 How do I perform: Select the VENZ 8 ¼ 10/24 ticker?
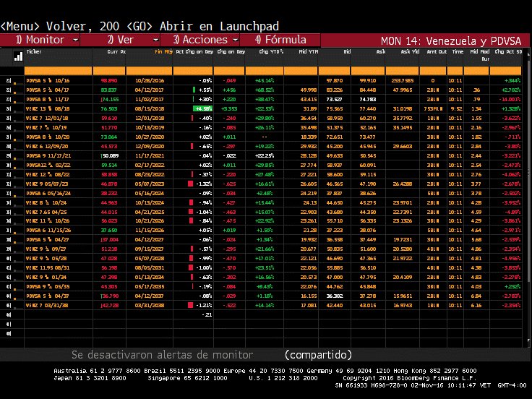[x=46, y=203]
